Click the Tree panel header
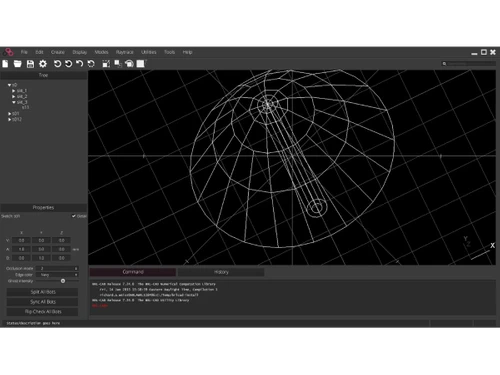This screenshot has width=500, height=375. click(44, 75)
